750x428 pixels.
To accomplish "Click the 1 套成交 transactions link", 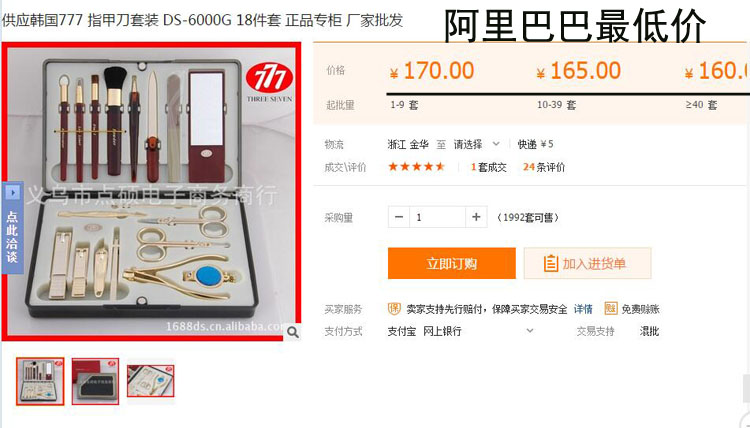I will [x=488, y=167].
